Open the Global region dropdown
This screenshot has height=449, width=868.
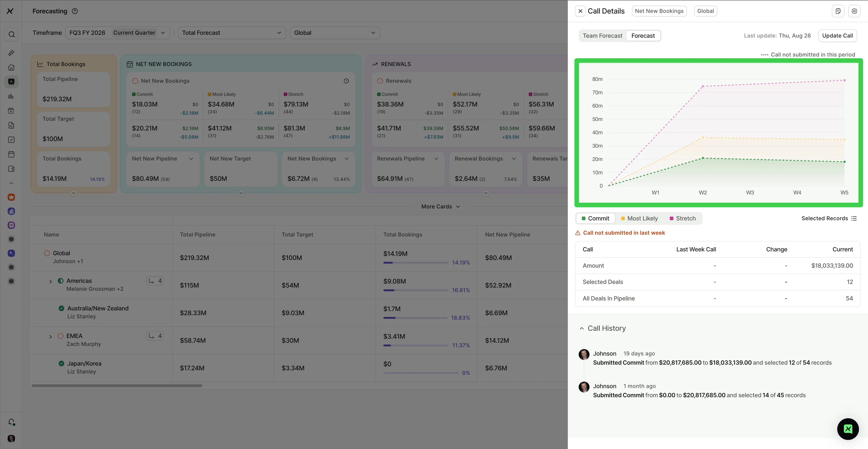point(335,33)
